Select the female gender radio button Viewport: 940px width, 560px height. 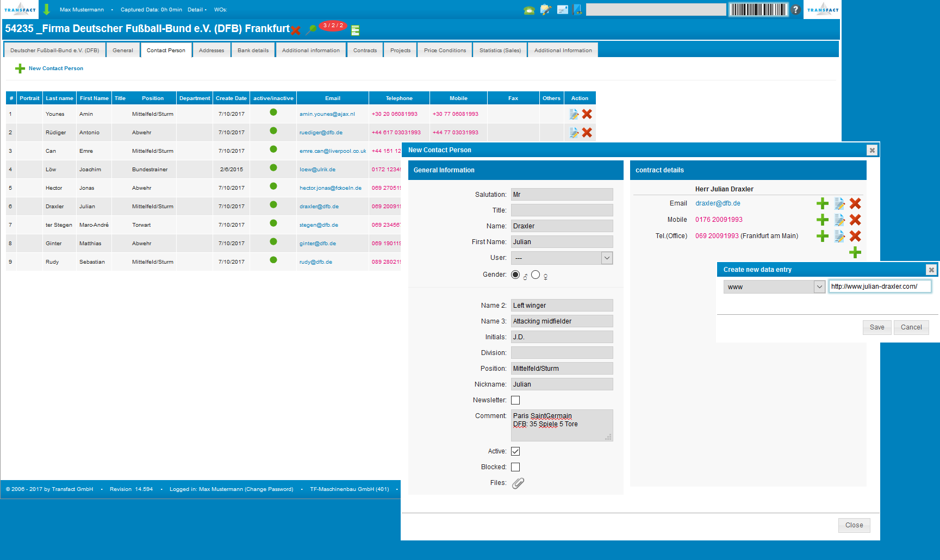click(536, 275)
